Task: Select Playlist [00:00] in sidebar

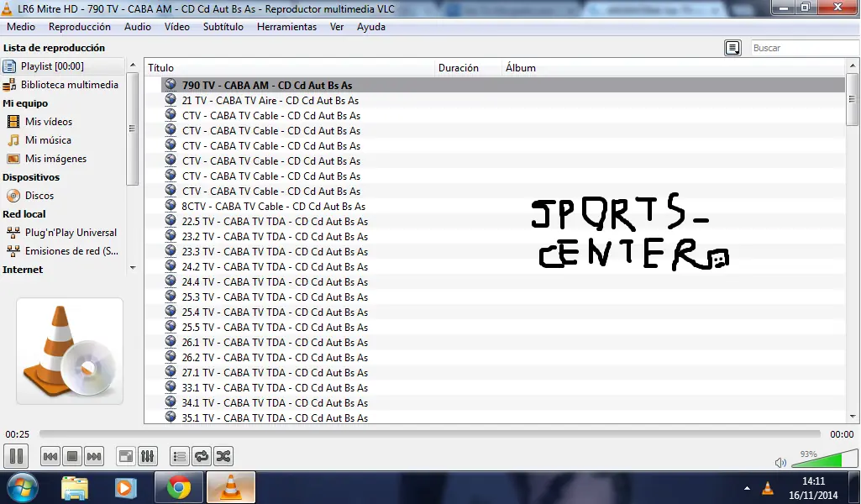Action: pyautogui.click(x=63, y=66)
